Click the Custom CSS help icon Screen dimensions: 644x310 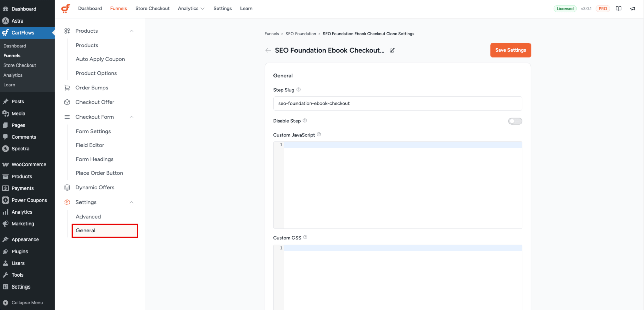[x=305, y=237]
